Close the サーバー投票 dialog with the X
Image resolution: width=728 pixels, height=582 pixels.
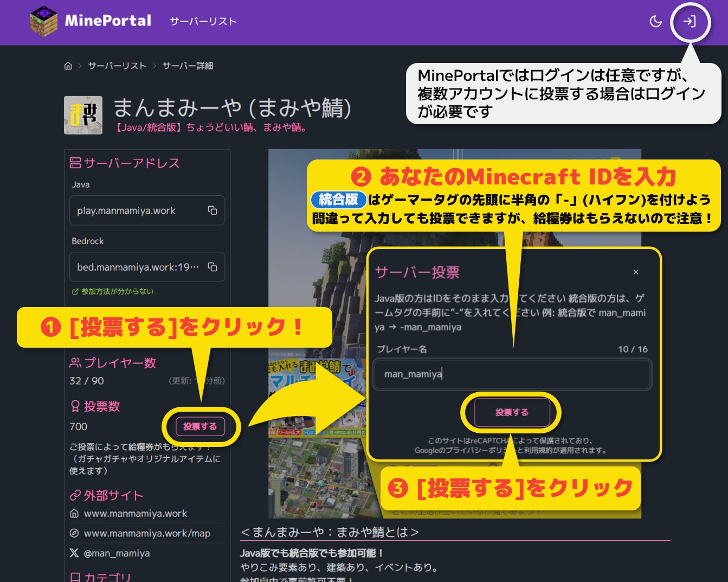(636, 272)
